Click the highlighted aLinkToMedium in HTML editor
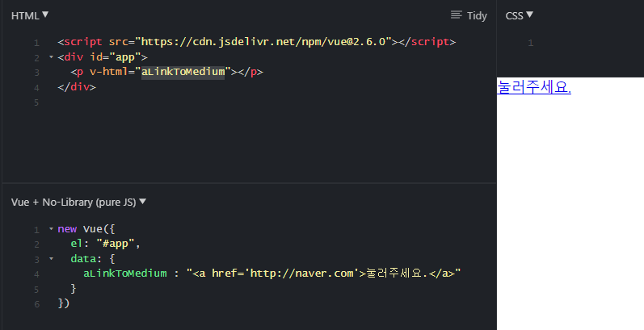644x330 pixels. (183, 72)
